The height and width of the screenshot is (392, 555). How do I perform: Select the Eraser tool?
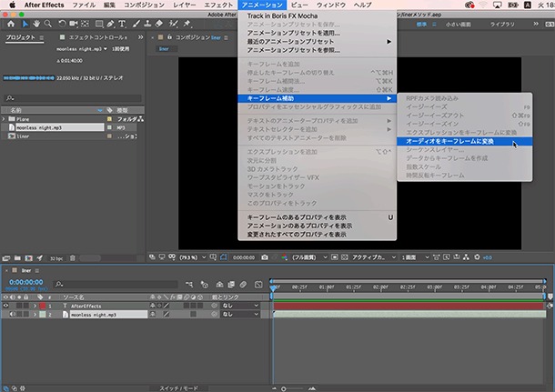(159, 24)
